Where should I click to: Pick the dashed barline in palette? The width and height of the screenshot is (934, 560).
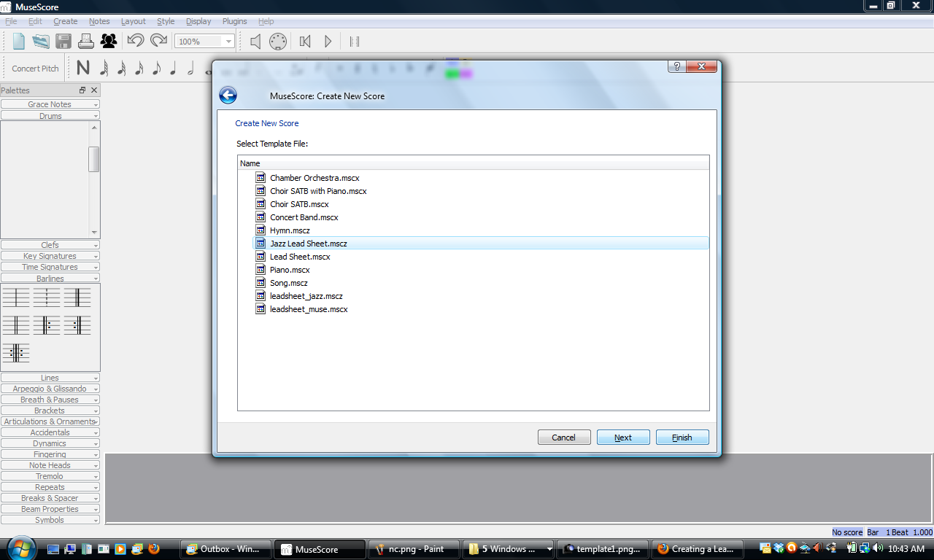pos(47,297)
